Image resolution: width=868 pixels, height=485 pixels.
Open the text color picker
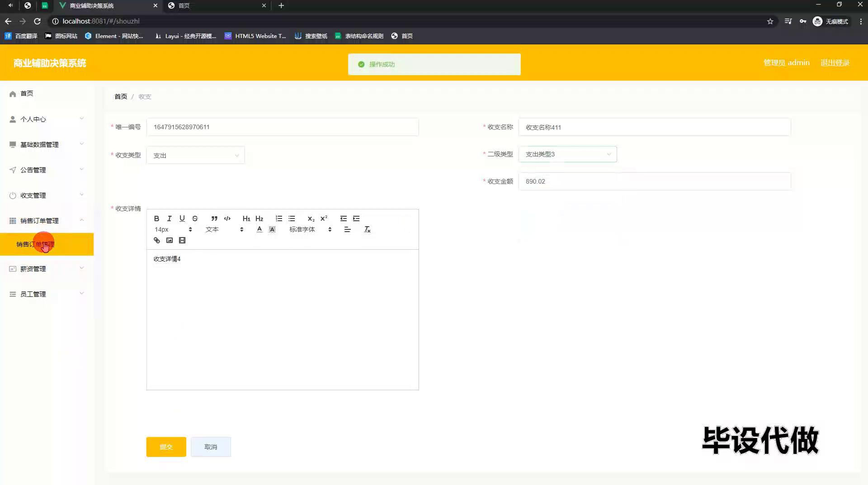coord(259,229)
